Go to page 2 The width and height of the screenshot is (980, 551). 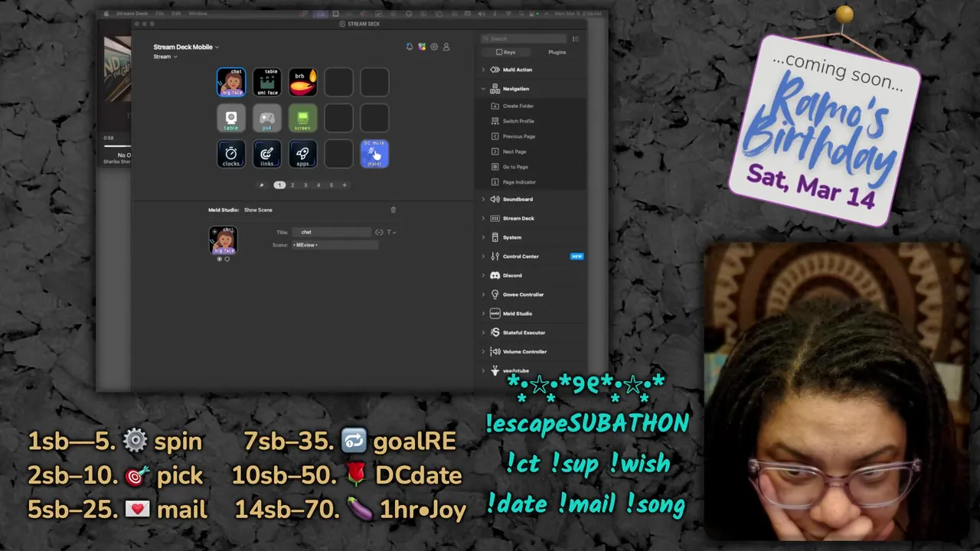pyautogui.click(x=292, y=185)
